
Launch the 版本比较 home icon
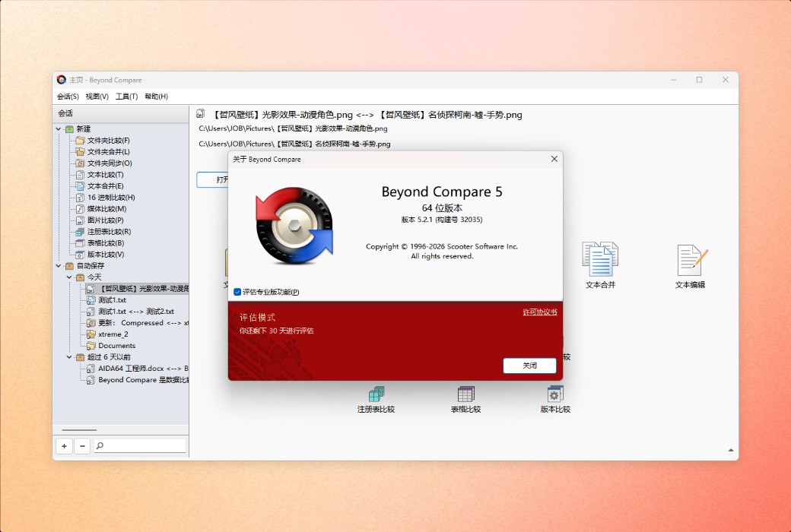click(555, 400)
